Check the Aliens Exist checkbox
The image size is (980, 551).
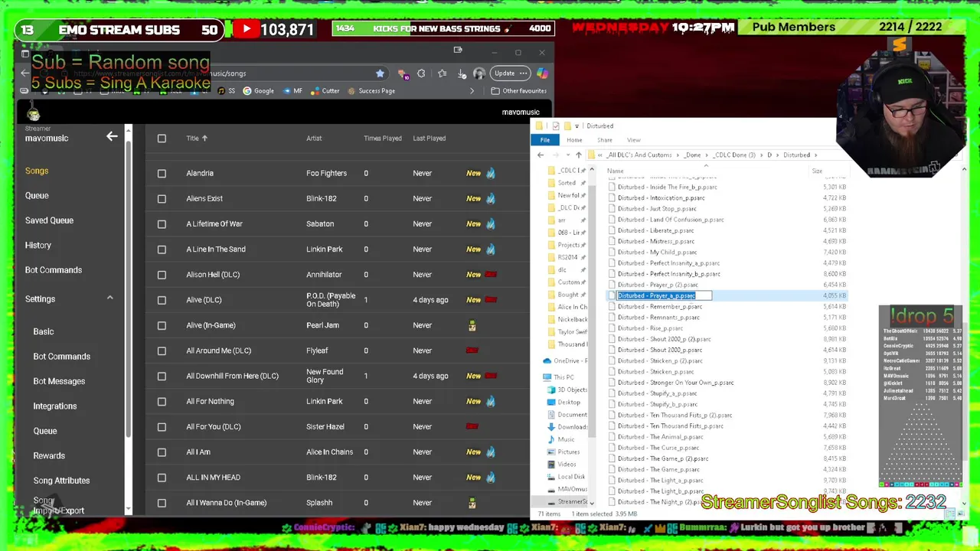click(162, 198)
